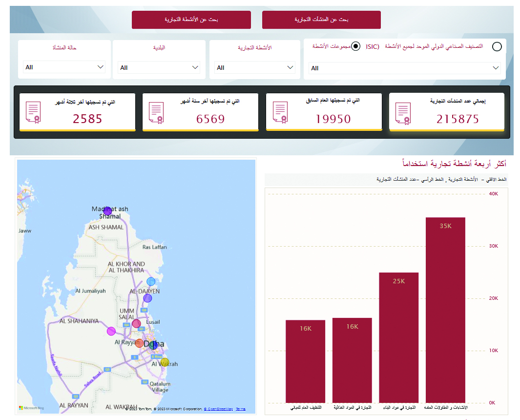Open the Terms link below the map
Image resolution: width=520 pixels, height=420 pixels.
pos(241,409)
